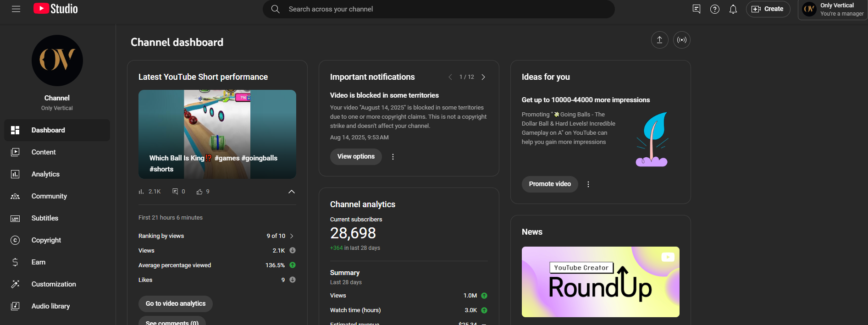
Task: Open the help question mark icon
Action: click(x=715, y=9)
